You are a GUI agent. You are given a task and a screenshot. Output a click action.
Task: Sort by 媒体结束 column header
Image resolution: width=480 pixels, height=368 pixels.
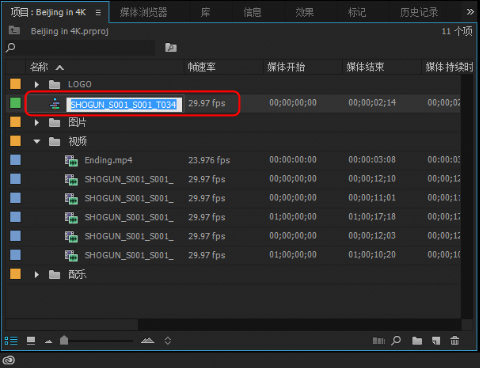click(x=365, y=67)
